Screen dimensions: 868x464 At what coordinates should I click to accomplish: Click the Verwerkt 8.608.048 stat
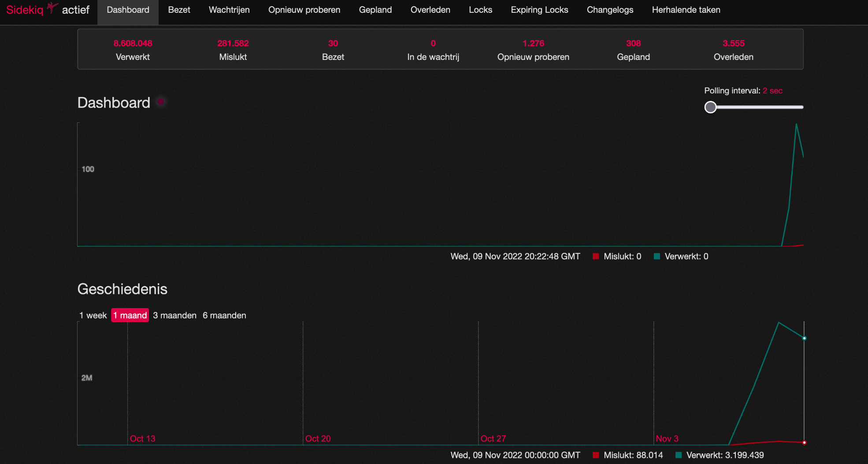coord(133,50)
